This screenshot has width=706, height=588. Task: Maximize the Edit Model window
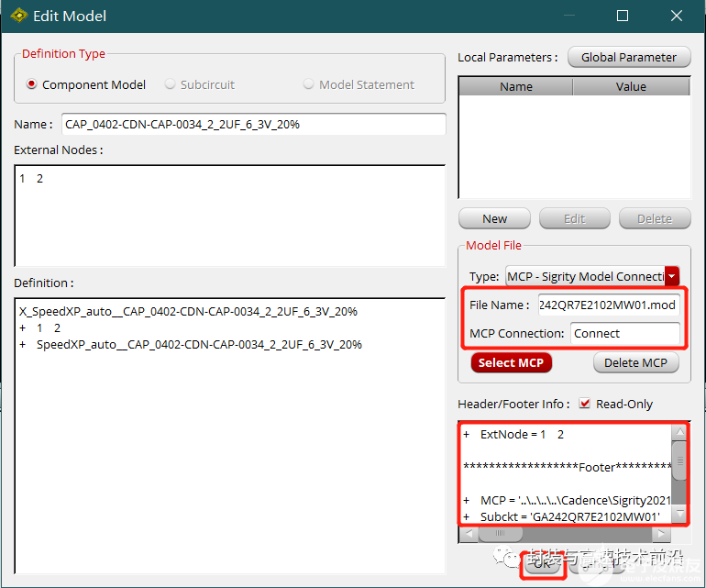pyautogui.click(x=623, y=16)
